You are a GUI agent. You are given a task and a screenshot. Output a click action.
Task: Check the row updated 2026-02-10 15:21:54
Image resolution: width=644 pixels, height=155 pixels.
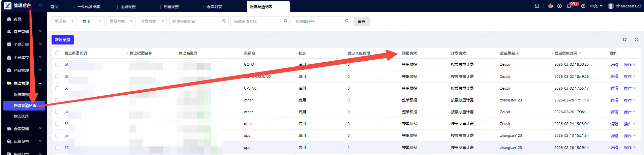click(x=57, y=135)
